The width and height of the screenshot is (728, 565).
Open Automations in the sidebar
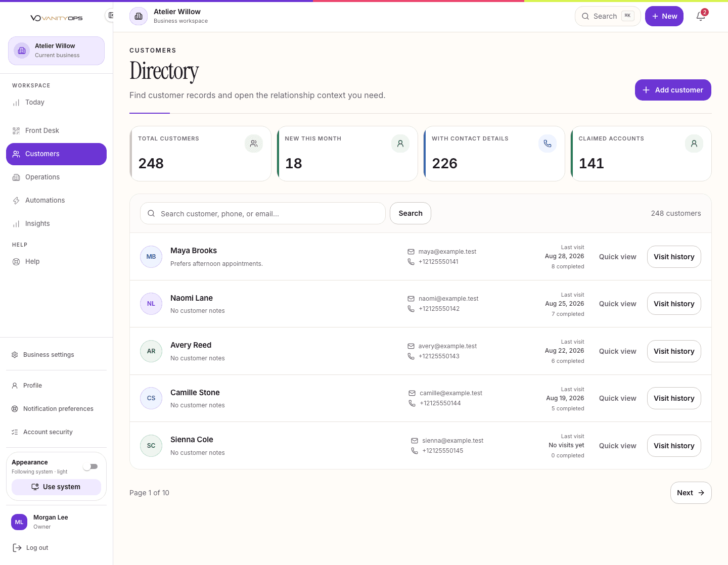coord(56,201)
